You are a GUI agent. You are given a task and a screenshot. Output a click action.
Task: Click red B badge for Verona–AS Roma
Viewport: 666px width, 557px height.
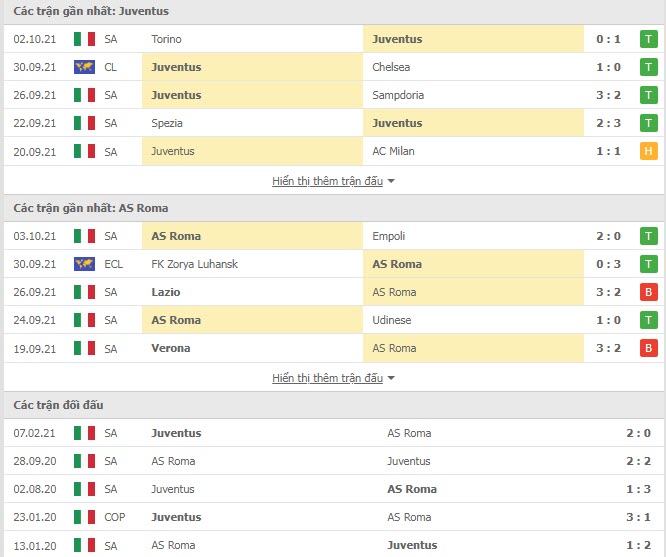click(647, 348)
